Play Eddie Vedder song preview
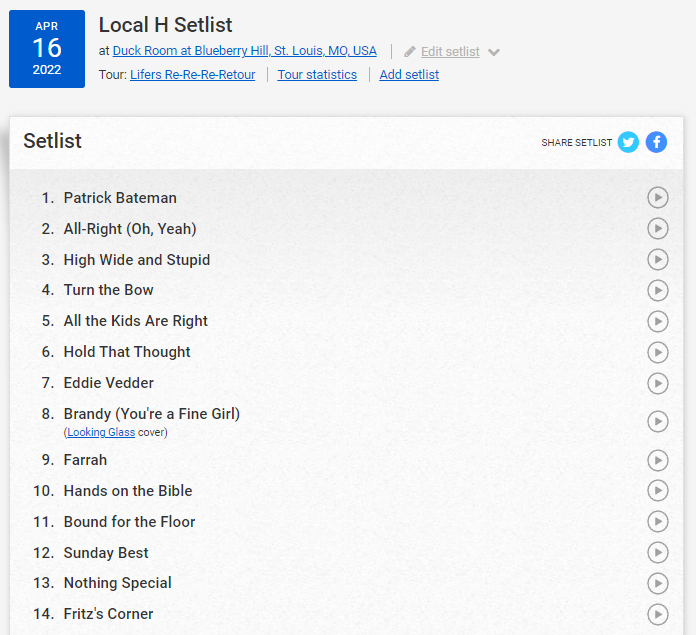This screenshot has height=635, width=696. 657,383
